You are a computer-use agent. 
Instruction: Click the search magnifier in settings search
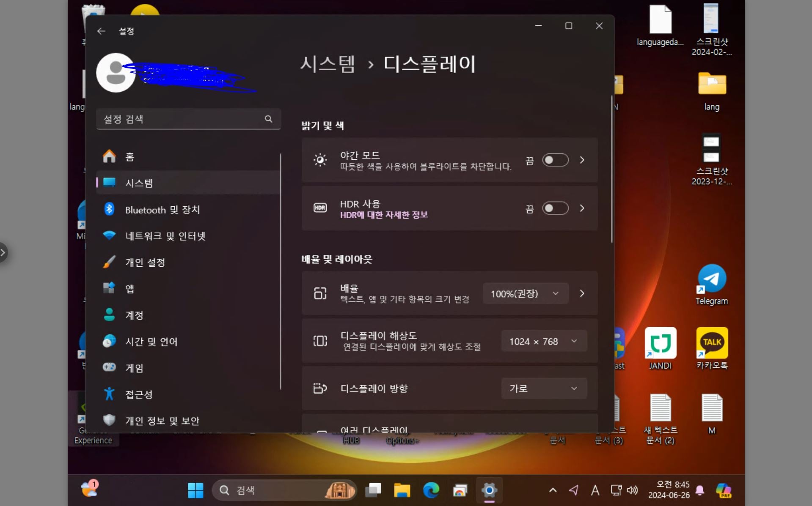point(268,119)
